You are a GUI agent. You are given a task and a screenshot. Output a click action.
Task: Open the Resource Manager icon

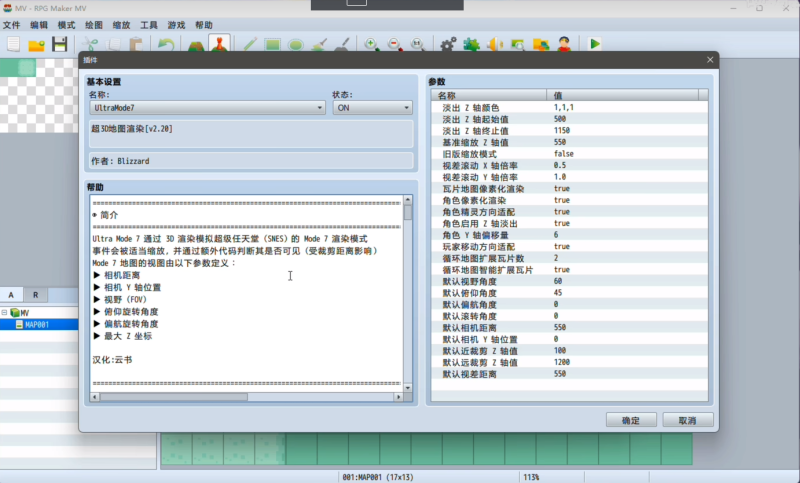(541, 44)
